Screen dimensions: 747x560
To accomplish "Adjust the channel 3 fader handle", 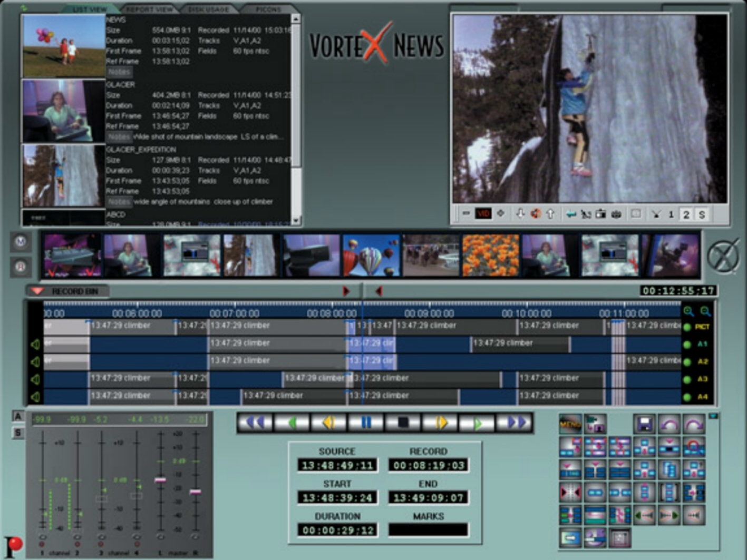I will (x=101, y=499).
